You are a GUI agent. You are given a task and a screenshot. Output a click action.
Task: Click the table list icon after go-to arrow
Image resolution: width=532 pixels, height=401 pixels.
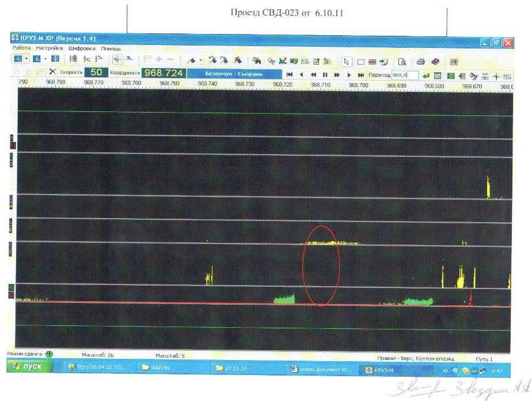(x=437, y=76)
